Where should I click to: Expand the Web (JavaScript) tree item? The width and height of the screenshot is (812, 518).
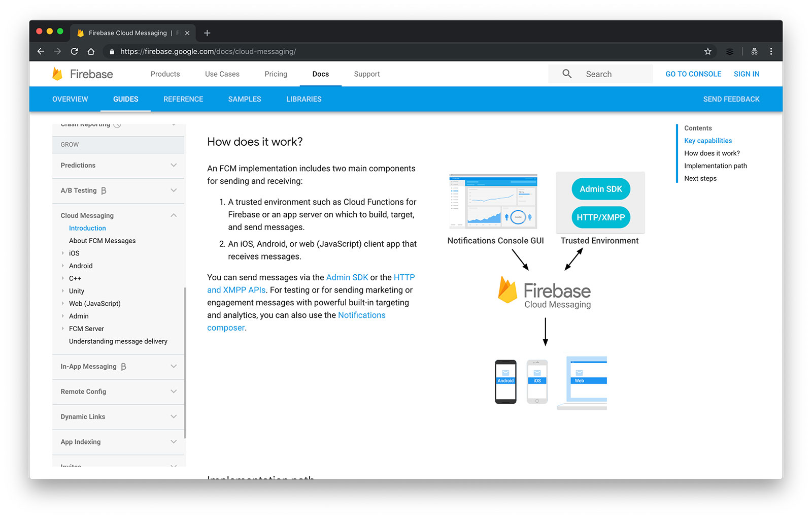(x=63, y=303)
